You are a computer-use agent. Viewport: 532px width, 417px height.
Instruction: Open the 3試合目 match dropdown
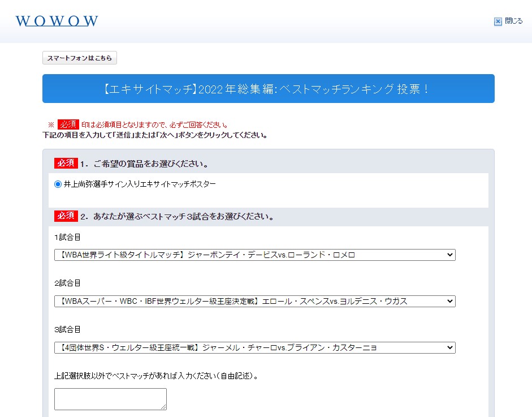click(254, 347)
